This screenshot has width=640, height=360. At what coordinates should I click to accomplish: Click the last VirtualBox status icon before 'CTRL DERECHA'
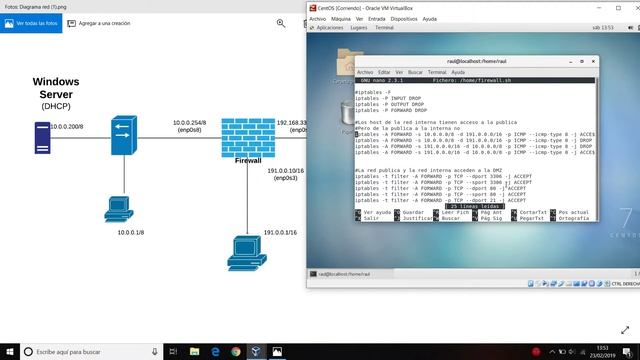point(607,284)
